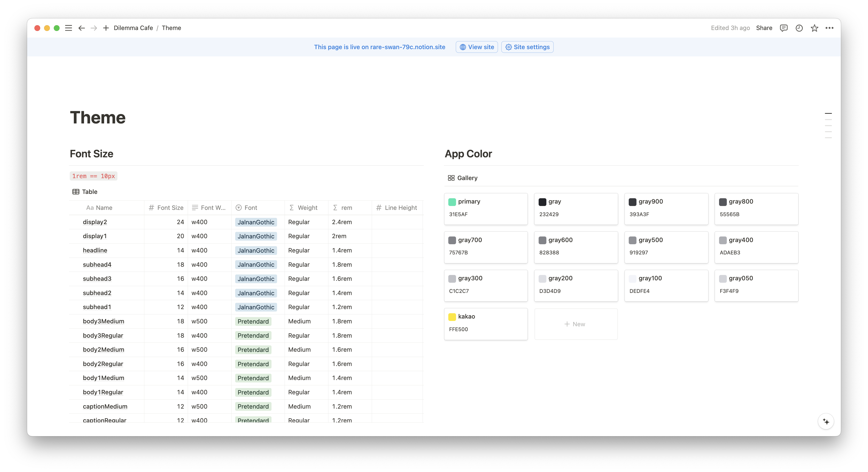Open View site link

(x=476, y=47)
